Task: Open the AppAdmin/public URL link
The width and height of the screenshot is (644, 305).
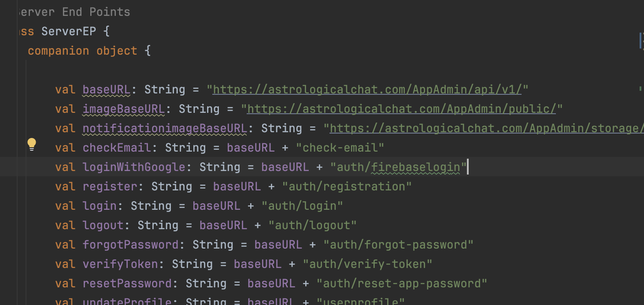Action: coord(401,109)
